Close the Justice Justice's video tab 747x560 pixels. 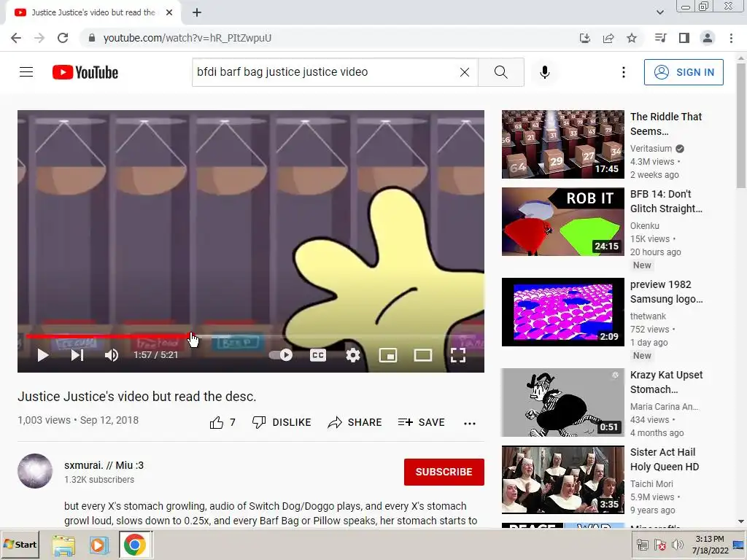[x=169, y=12]
